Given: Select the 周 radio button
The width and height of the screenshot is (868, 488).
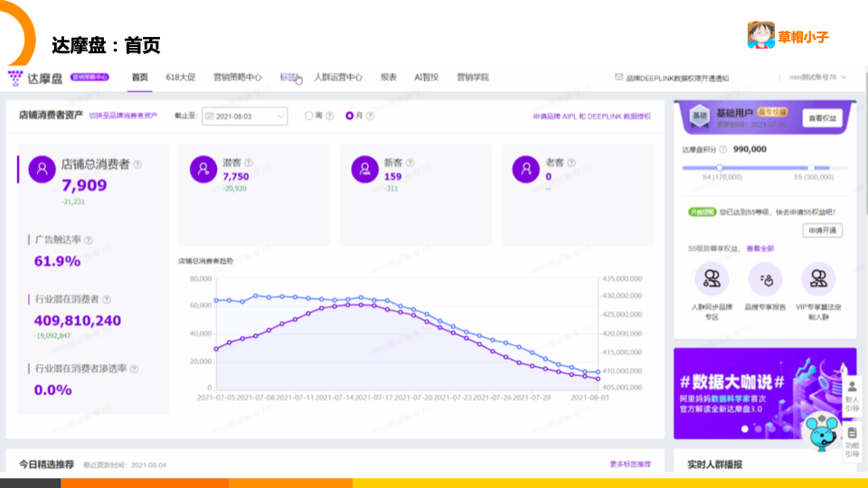Looking at the screenshot, I should coord(309,116).
